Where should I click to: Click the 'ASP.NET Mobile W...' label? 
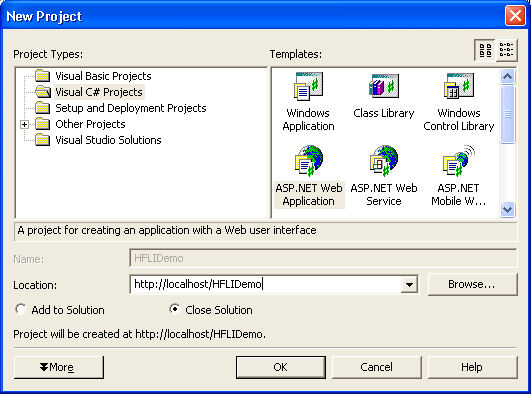pos(459,194)
